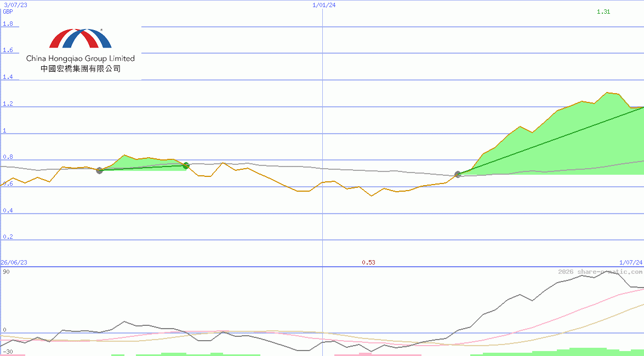Click the 90 indicator axis label
Viewport: 644px width, 356px height.
(6, 272)
